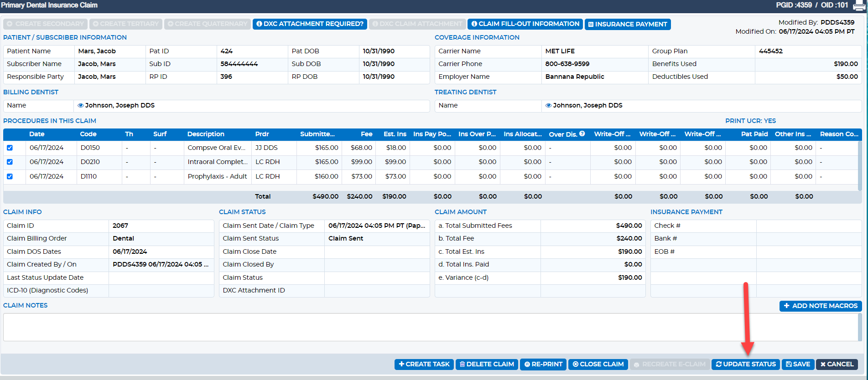Click eye icon beside Billing Dentist name
Image resolution: width=868 pixels, height=380 pixels.
tap(81, 105)
